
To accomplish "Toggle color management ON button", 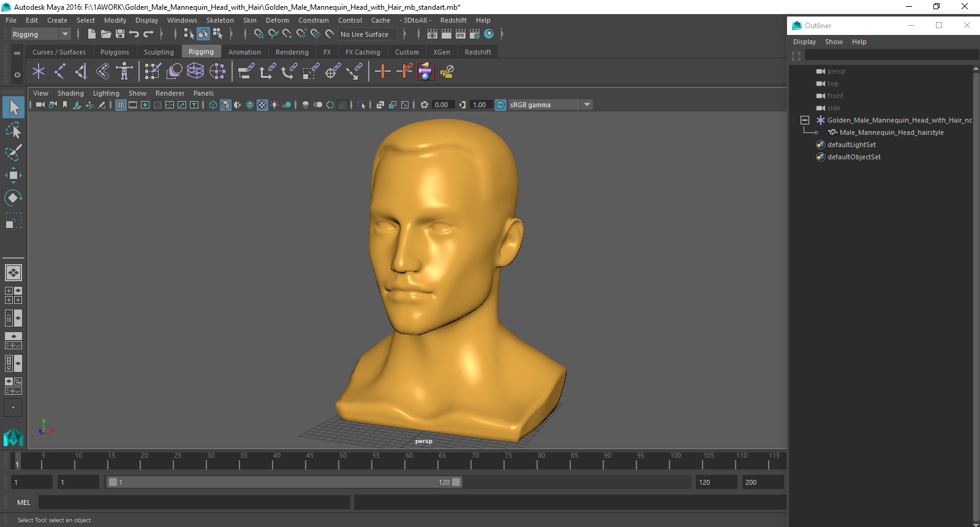I will point(500,105).
